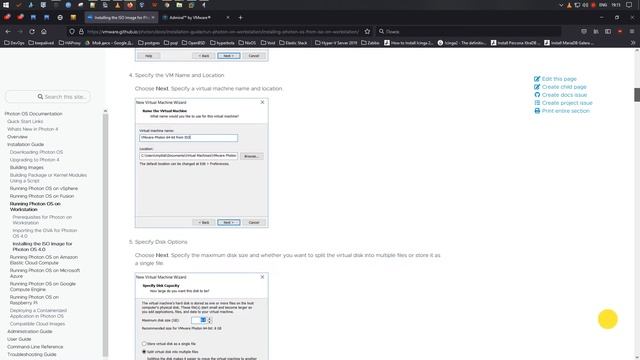Open Administration Guide in sidebar
This screenshot has height=360, width=640.
coord(29,331)
